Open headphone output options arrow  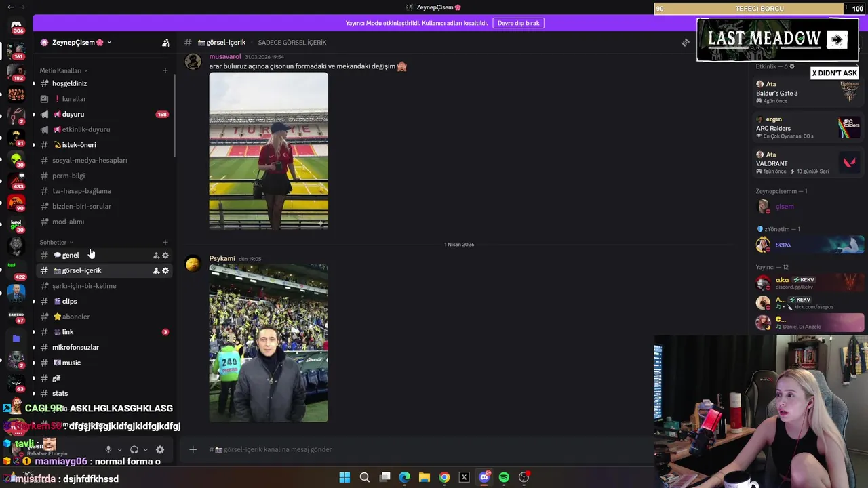pyautogui.click(x=145, y=449)
